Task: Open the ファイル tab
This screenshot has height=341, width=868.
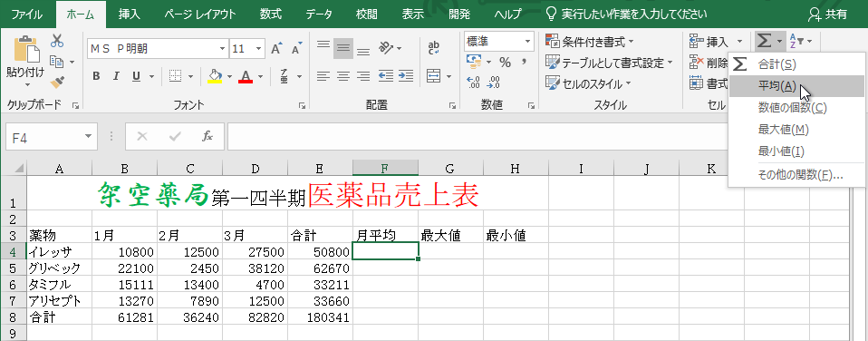Action: coord(27,15)
